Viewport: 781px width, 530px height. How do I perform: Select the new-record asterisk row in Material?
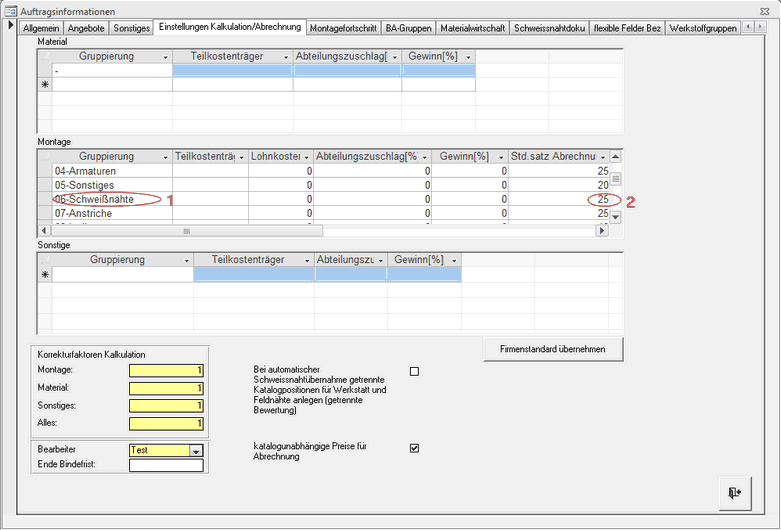(x=44, y=85)
